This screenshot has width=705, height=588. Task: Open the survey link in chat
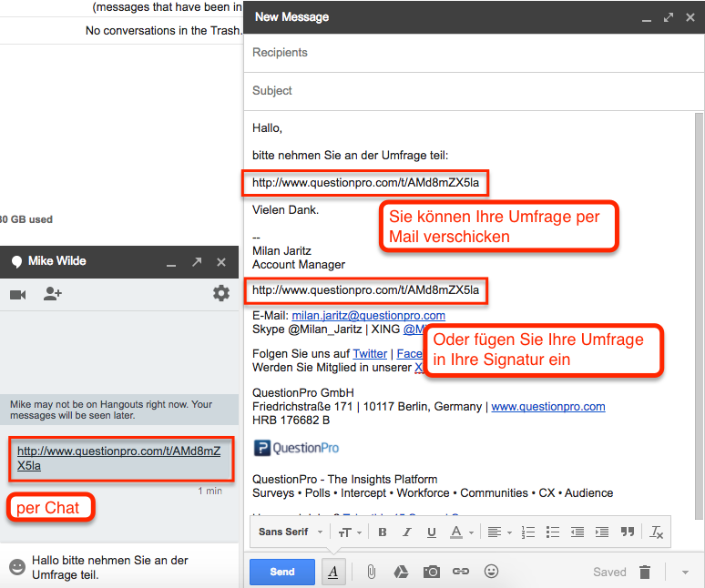point(118,458)
